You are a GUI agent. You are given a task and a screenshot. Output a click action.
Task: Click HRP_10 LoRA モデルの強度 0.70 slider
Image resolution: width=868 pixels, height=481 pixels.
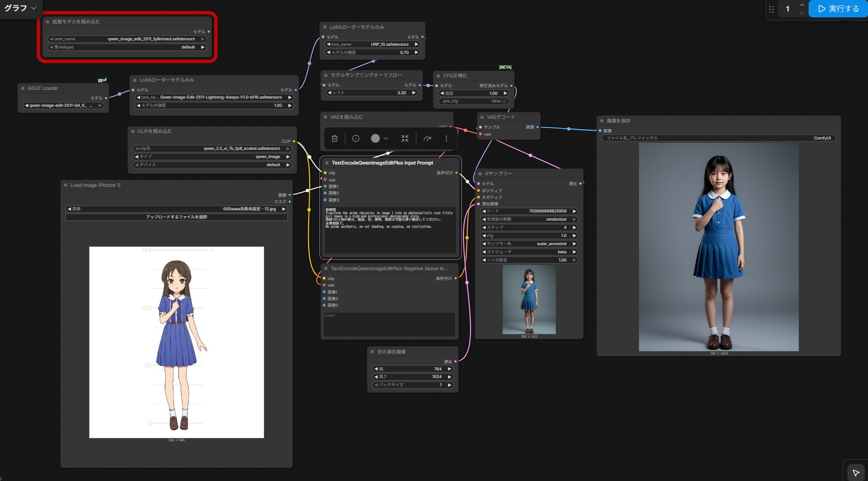[373, 52]
